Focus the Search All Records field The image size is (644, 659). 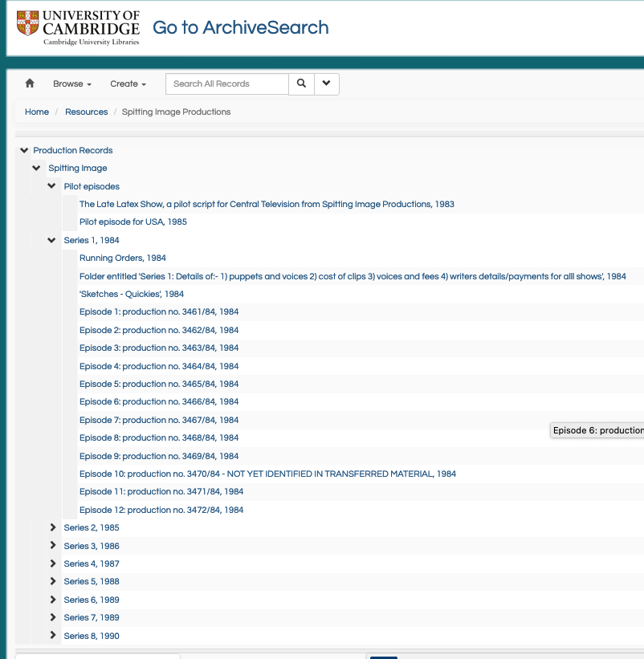tap(227, 83)
